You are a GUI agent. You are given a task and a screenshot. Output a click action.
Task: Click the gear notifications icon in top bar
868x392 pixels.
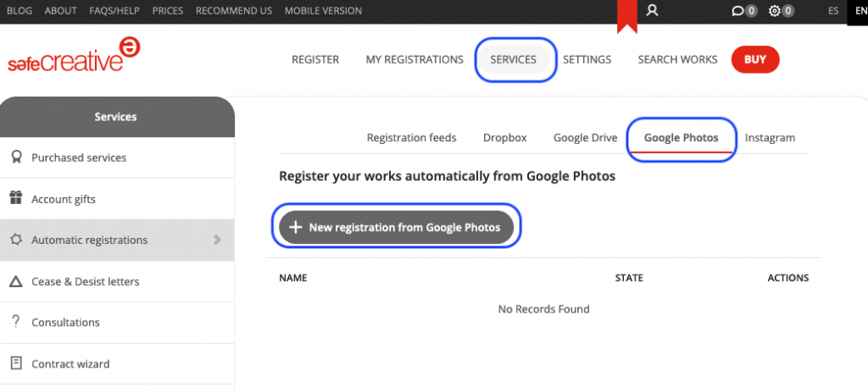(x=774, y=11)
